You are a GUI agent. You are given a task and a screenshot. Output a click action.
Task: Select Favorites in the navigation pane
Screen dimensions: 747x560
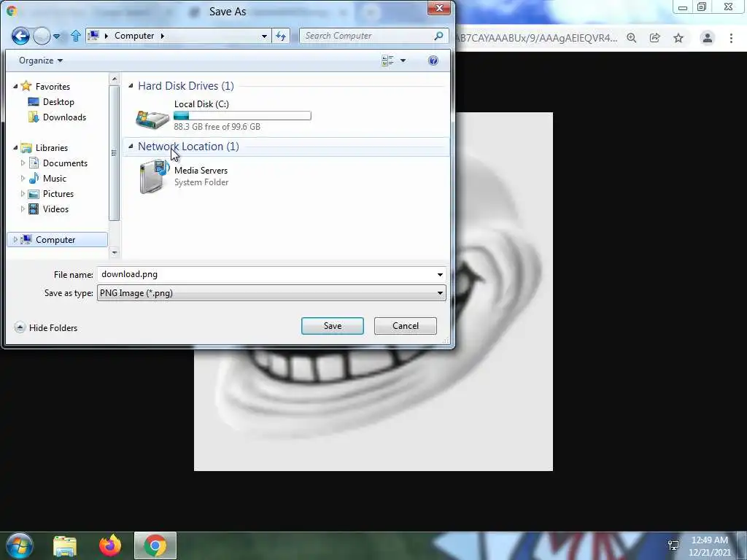click(x=53, y=87)
